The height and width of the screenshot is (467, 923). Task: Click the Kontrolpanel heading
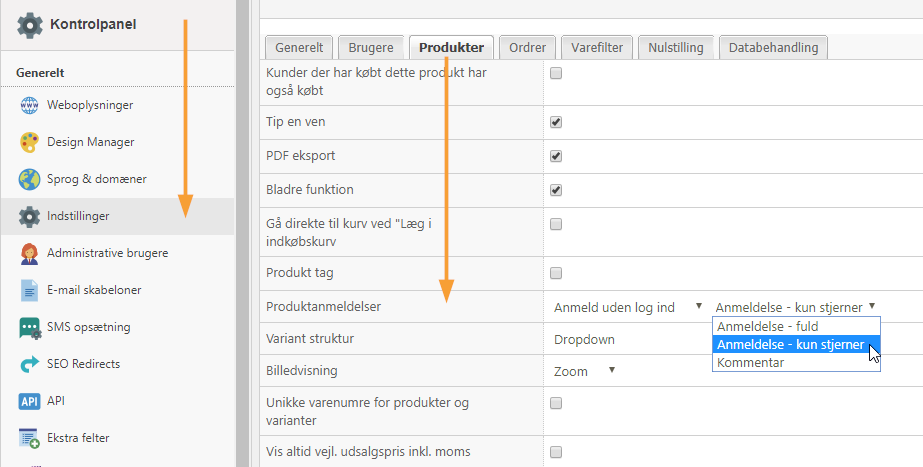pyautogui.click(x=93, y=25)
